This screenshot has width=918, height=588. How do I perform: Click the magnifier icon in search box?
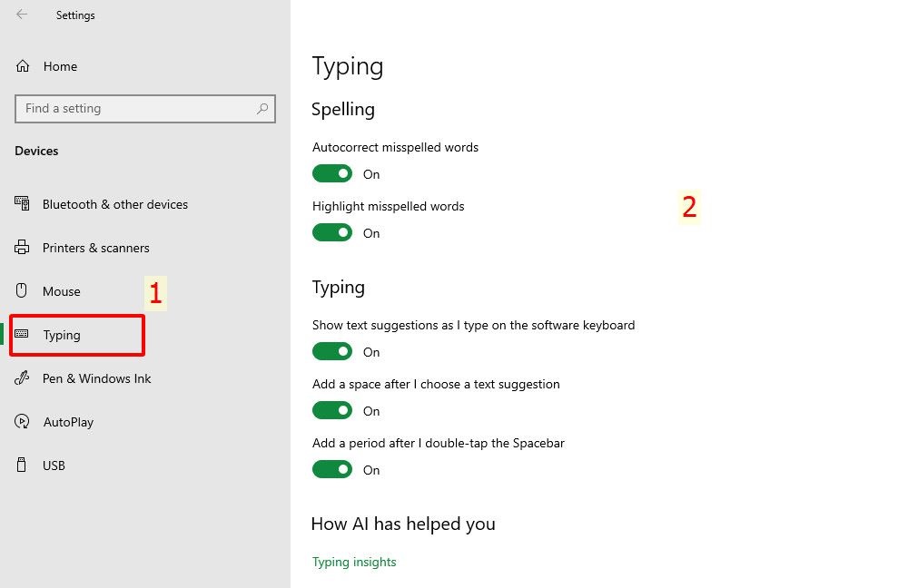(x=262, y=109)
